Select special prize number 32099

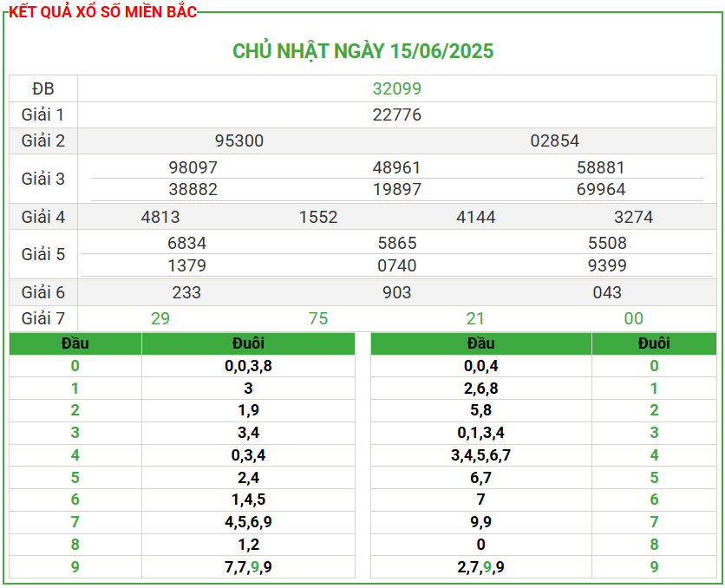(396, 88)
